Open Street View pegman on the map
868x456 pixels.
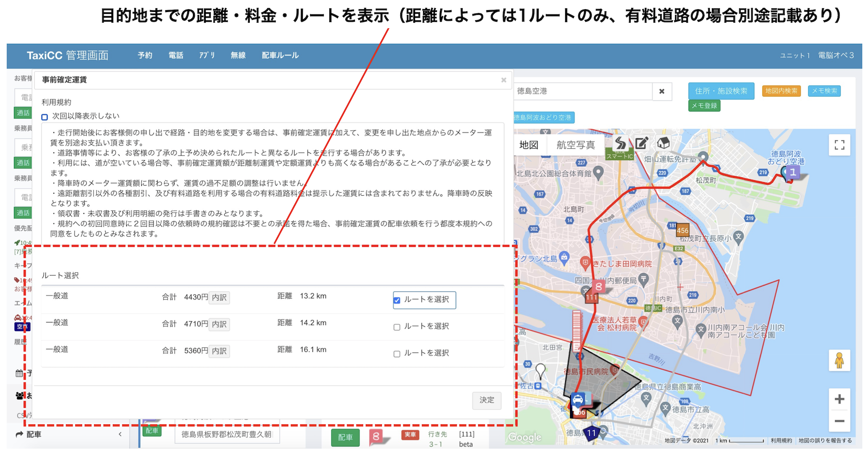(839, 361)
